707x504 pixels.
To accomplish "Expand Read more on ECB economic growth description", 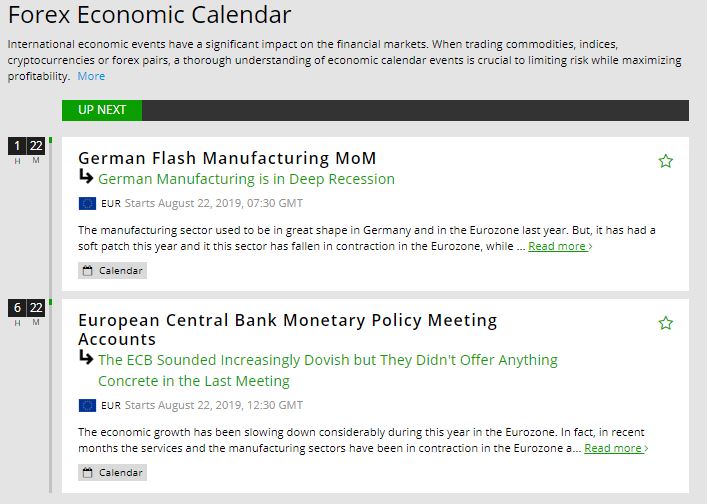I will tap(616, 448).
